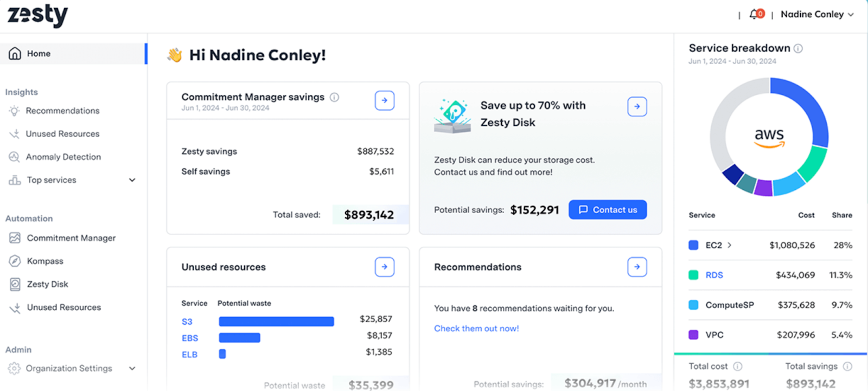Click the AWS logo in donut chart
This screenshot has height=391, width=868.
tap(769, 138)
